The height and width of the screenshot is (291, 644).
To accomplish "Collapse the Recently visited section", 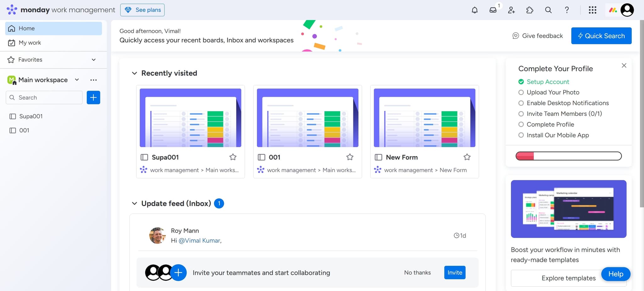I will (x=135, y=73).
